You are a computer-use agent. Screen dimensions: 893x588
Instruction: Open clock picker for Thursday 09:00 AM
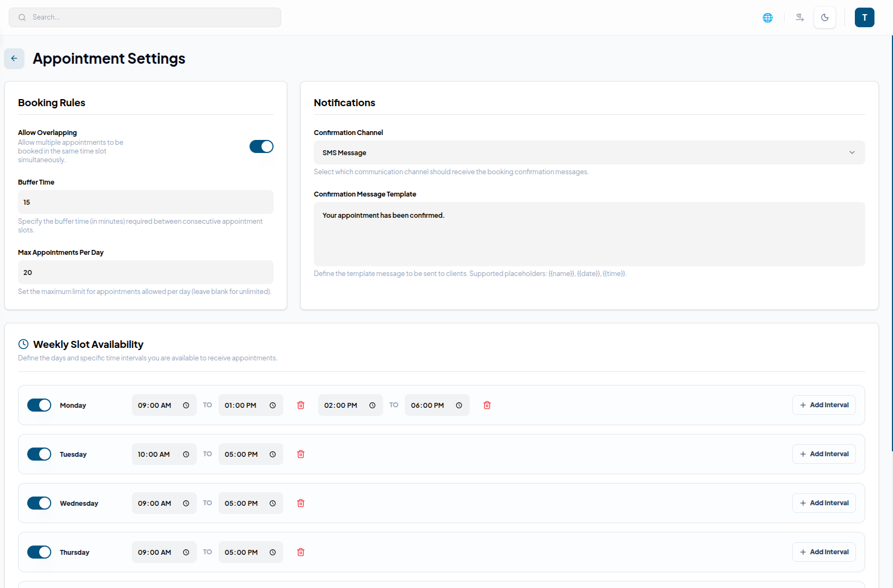(186, 553)
